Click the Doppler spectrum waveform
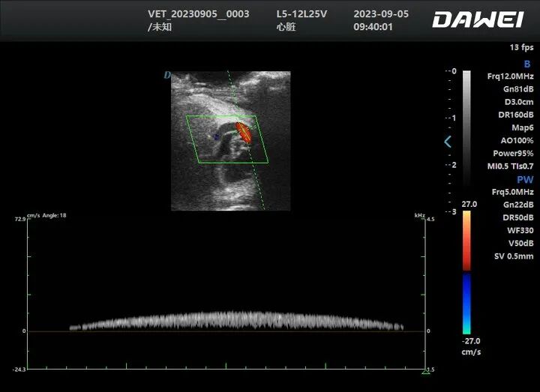Screen dimensions: 540x392 (236, 320)
